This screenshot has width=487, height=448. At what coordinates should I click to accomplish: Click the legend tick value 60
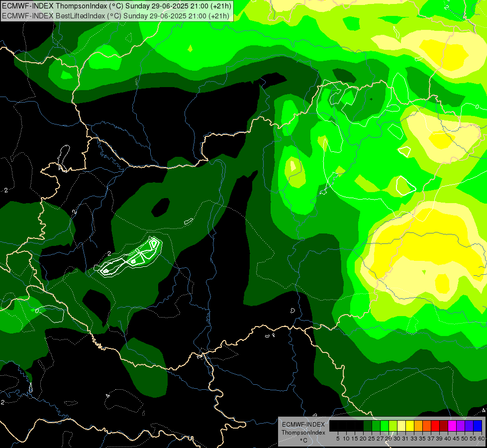point(481,439)
